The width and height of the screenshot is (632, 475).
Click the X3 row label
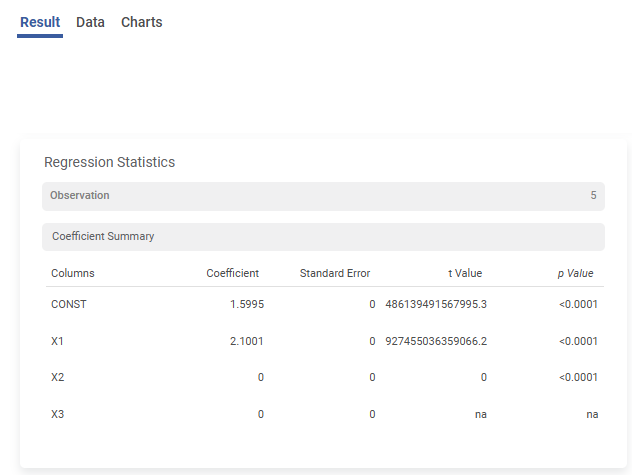(58, 414)
